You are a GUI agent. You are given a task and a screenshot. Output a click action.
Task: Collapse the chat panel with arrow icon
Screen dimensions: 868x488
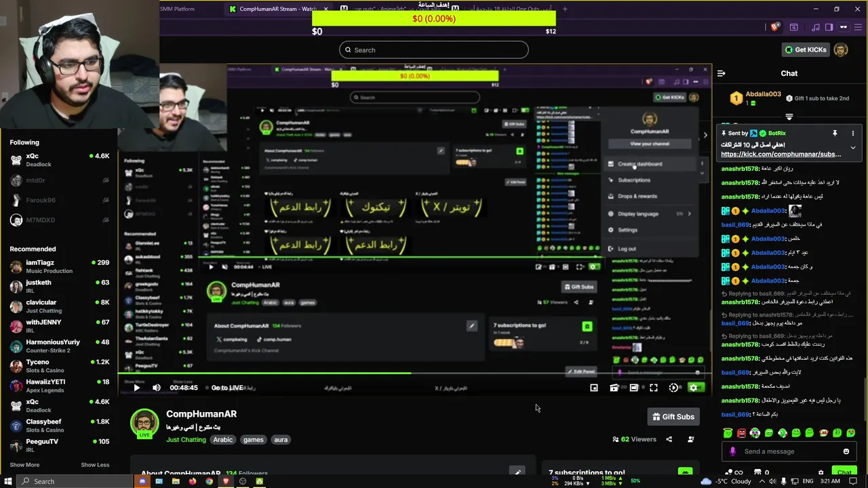pos(722,73)
